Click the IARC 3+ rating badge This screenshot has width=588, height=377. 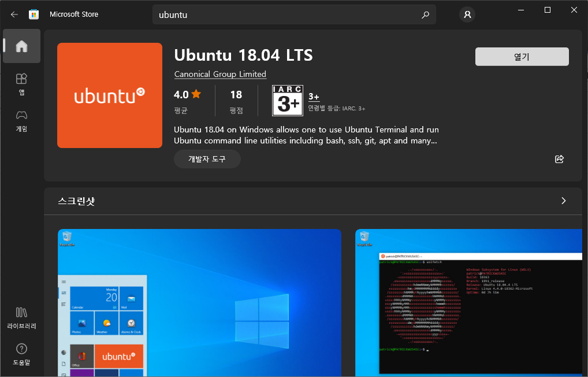coord(287,100)
